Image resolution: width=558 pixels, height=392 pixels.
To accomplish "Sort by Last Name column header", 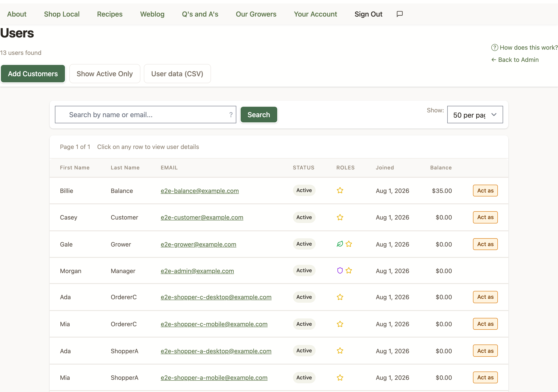I will 125,168.
